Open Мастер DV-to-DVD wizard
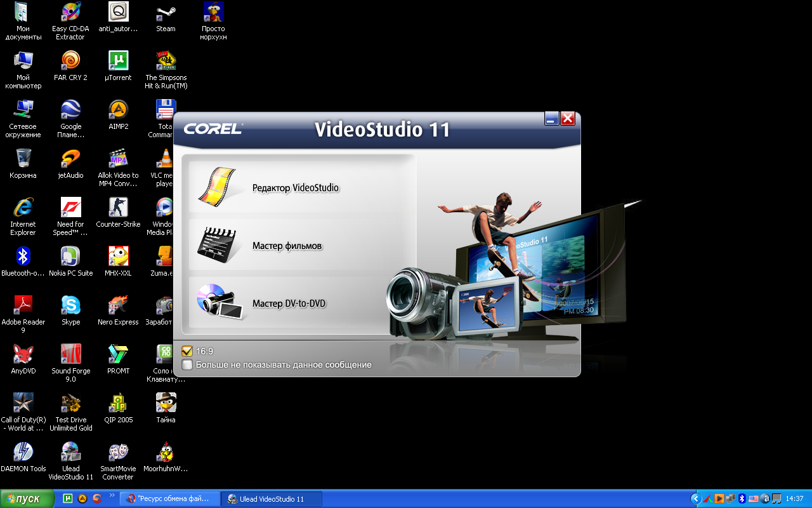Screen dimensions: 812x508 tap(289, 304)
